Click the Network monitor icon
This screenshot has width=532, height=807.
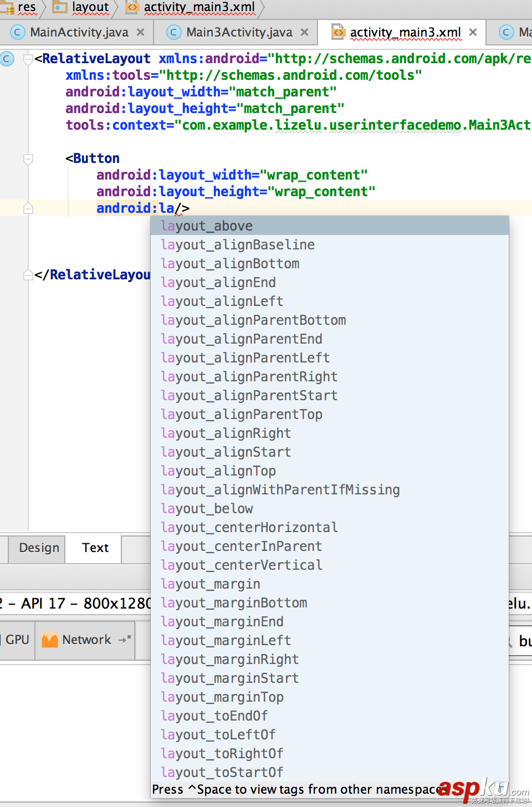point(50,640)
